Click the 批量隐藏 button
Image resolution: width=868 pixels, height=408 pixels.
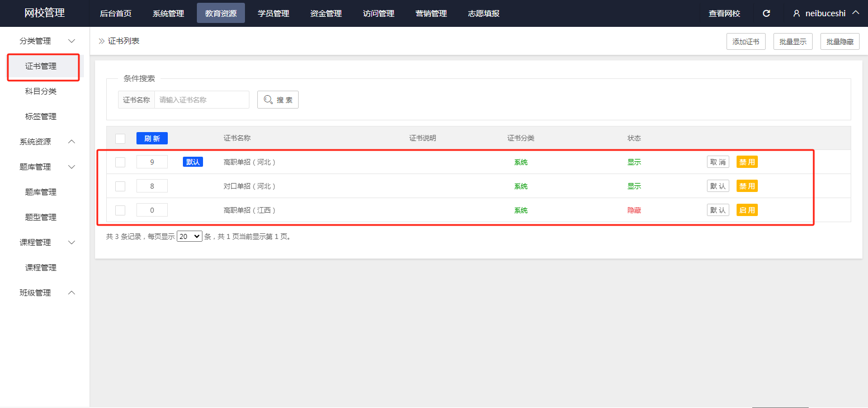pos(840,41)
